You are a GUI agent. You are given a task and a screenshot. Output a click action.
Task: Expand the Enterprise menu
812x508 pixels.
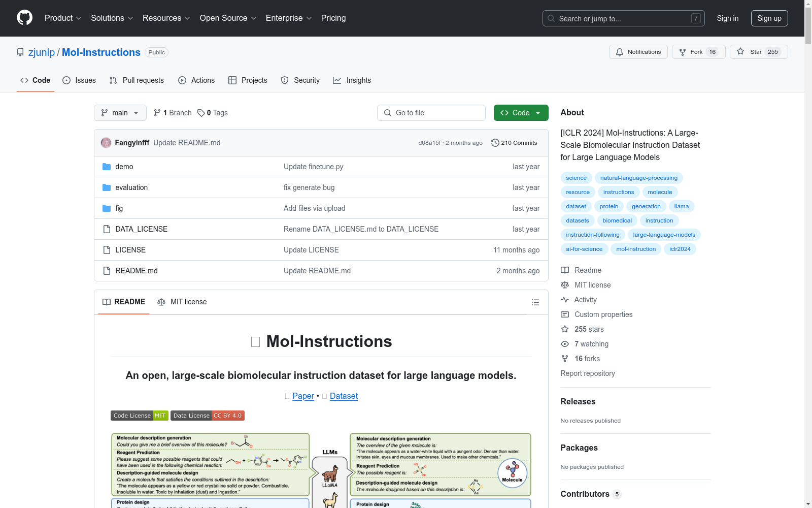[289, 18]
